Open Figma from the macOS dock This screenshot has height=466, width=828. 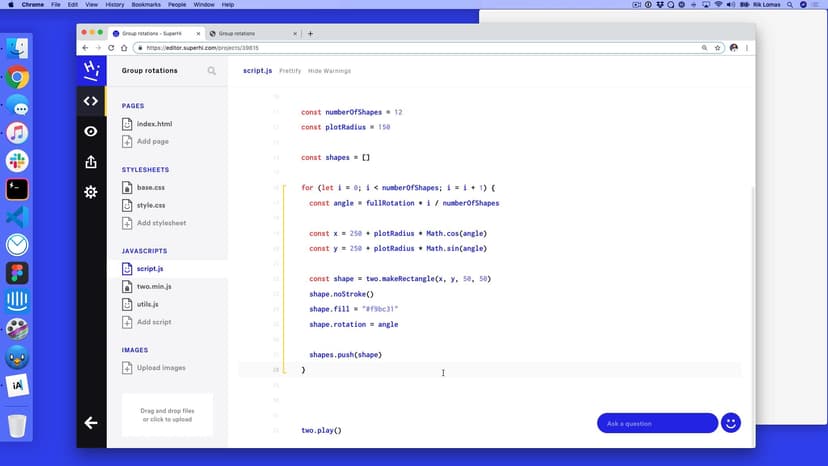pyautogui.click(x=17, y=273)
